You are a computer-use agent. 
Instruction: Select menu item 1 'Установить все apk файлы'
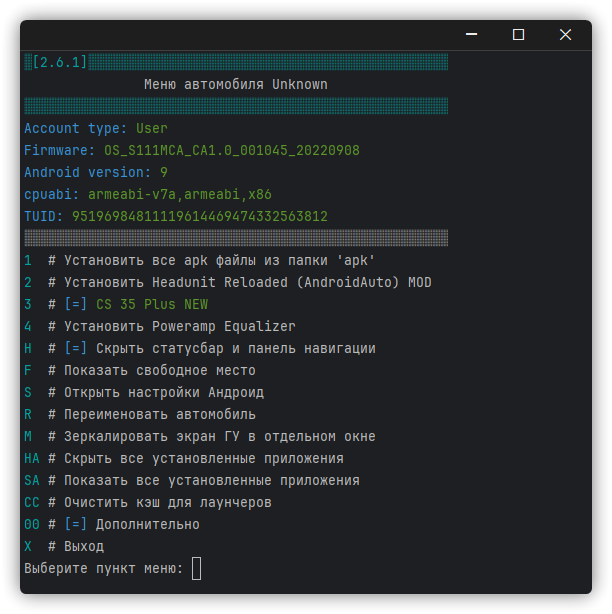tap(219, 261)
